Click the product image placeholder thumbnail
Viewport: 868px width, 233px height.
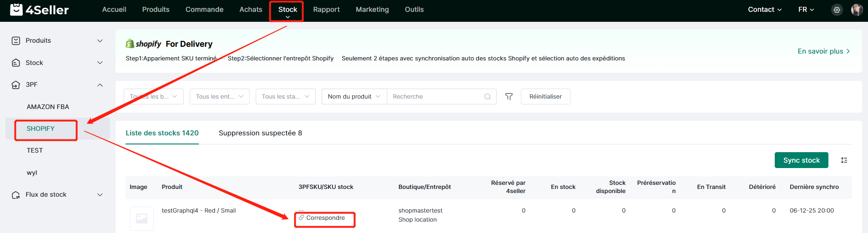tap(141, 218)
